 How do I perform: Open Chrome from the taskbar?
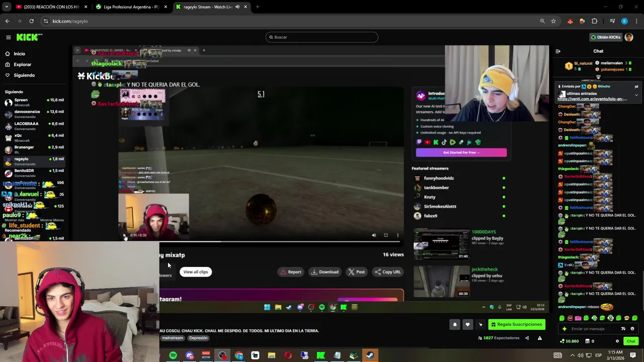coord(239,355)
